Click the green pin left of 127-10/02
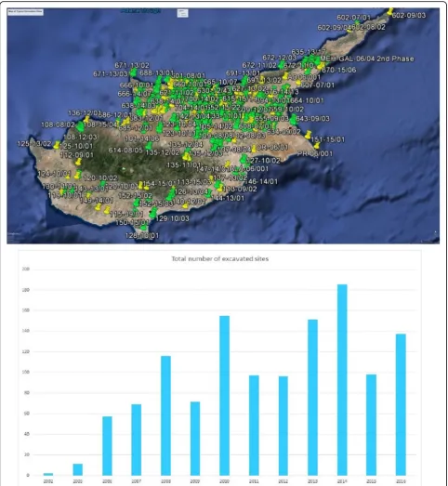The width and height of the screenshot is (448, 486). pyautogui.click(x=244, y=159)
